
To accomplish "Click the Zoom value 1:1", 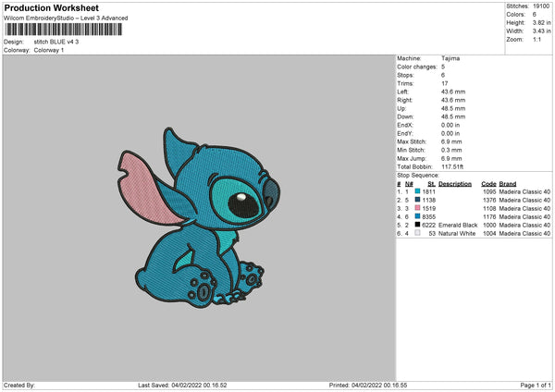I will (x=536, y=39).
